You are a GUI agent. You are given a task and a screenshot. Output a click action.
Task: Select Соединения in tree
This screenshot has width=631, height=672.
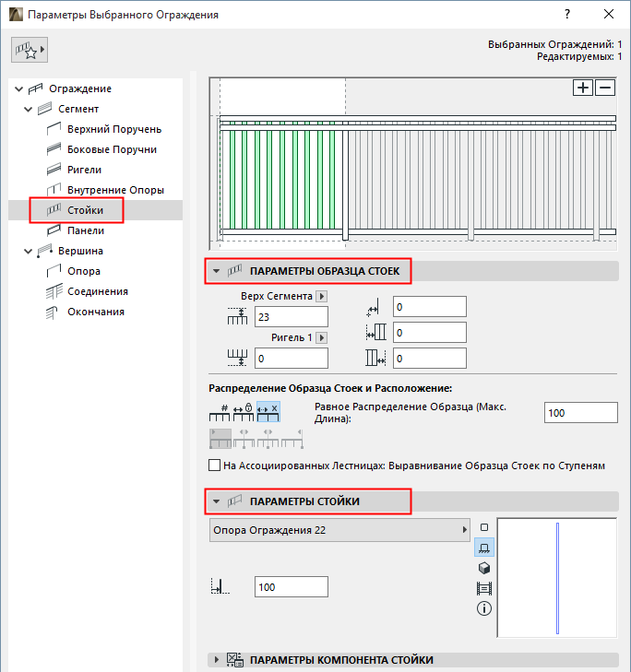[x=98, y=291]
